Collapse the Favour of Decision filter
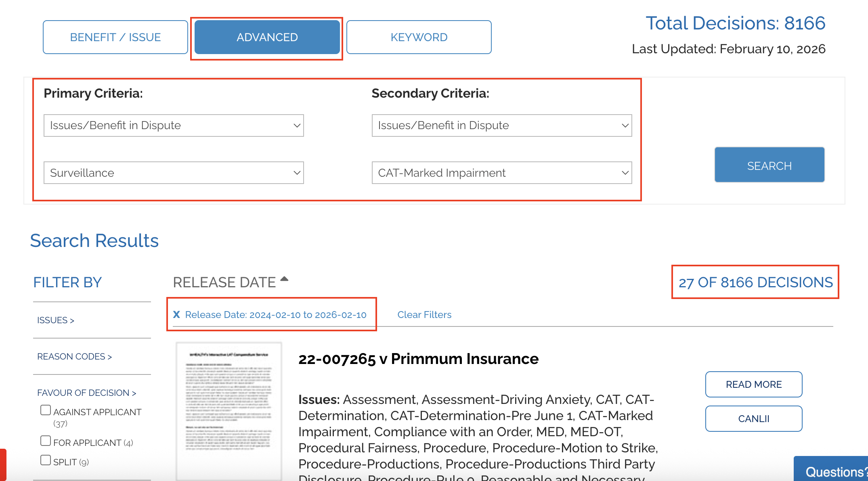The width and height of the screenshot is (868, 481). [x=86, y=393]
